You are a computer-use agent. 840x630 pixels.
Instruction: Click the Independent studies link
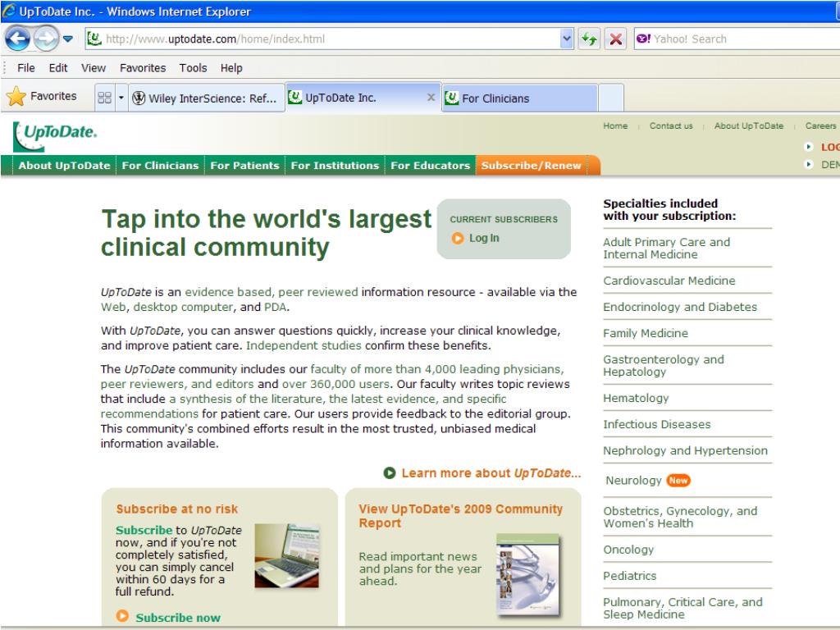pyautogui.click(x=304, y=345)
